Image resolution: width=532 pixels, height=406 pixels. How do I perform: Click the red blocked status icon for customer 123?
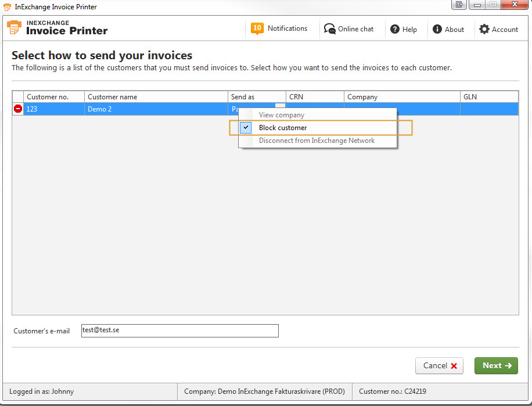click(x=18, y=109)
